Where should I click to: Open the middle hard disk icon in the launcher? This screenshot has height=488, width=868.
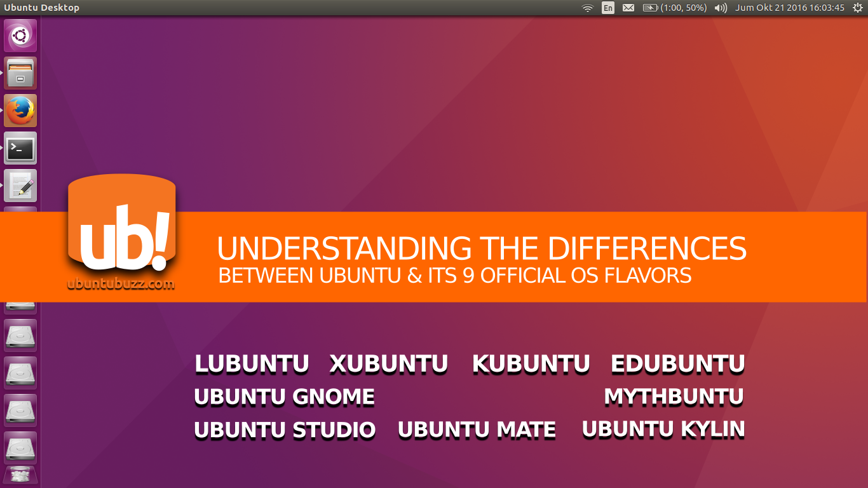tap(20, 372)
